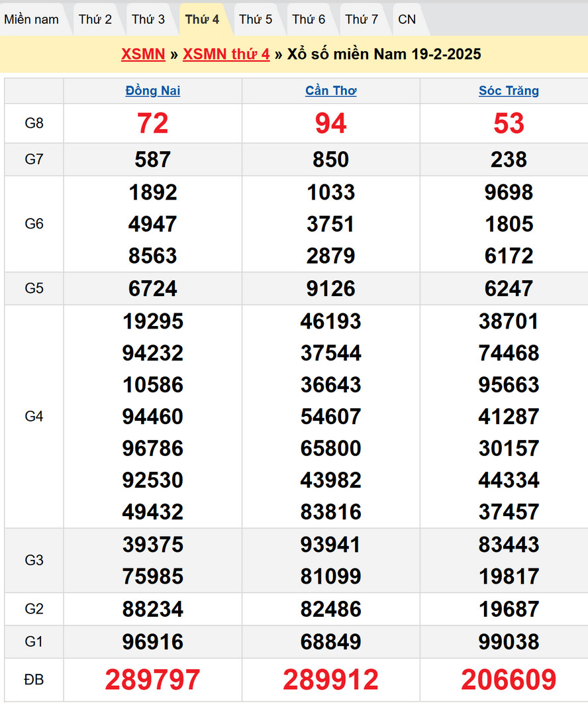
Task: Select the Thứ 3 tab
Action: pyautogui.click(x=148, y=19)
